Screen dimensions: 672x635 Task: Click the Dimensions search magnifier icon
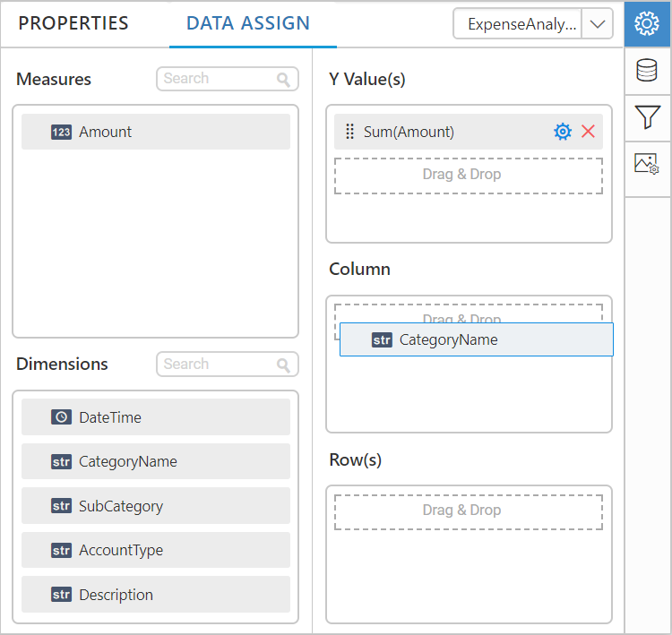tap(283, 365)
